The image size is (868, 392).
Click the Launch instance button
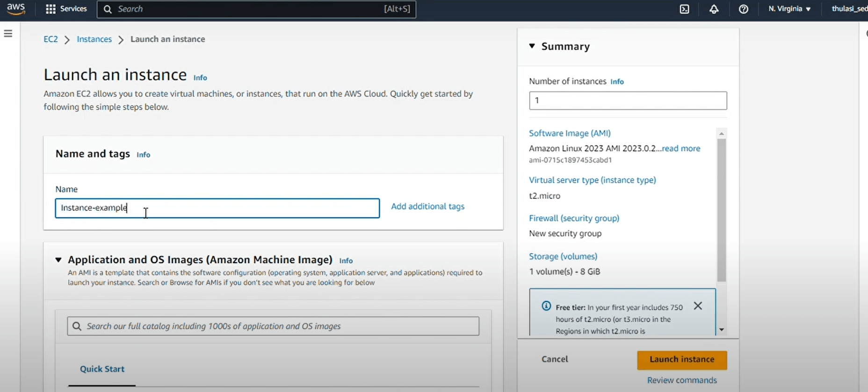pos(681,360)
